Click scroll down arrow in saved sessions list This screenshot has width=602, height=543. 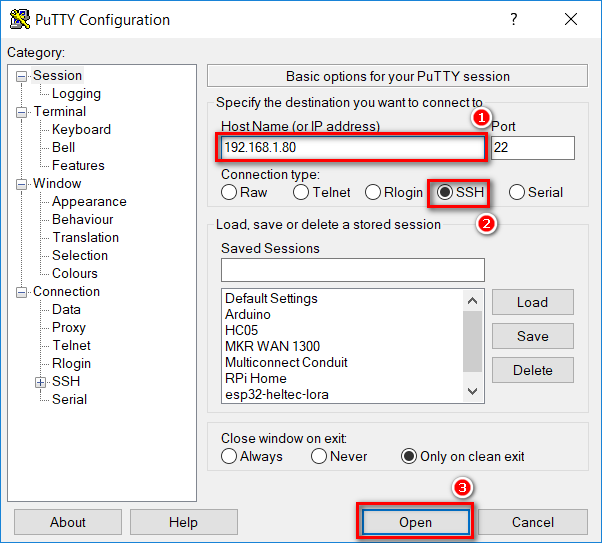(x=473, y=391)
